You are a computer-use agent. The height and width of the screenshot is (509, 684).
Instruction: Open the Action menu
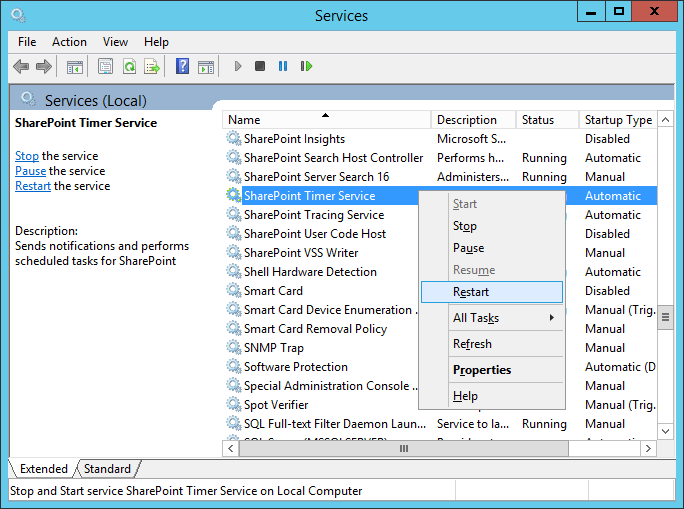click(x=69, y=42)
